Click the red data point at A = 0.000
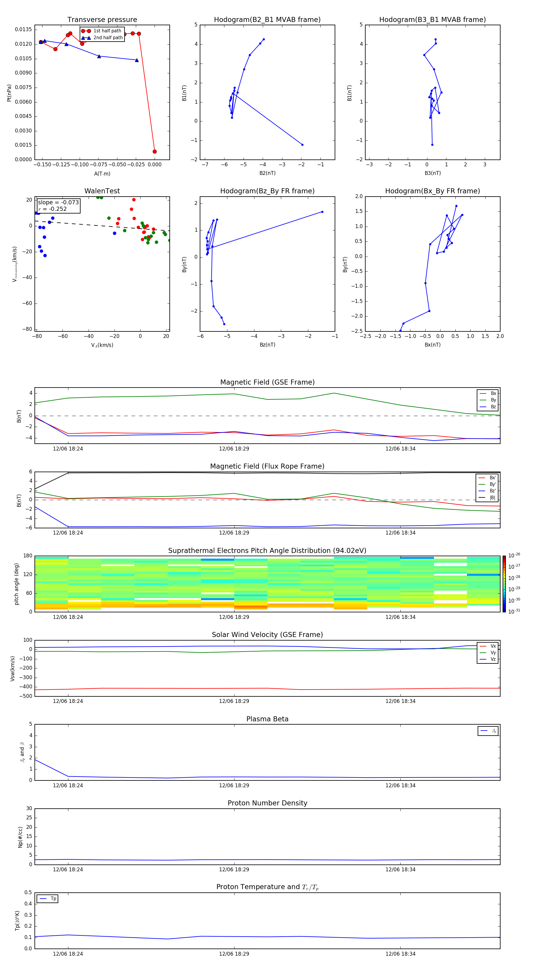 click(x=155, y=151)
